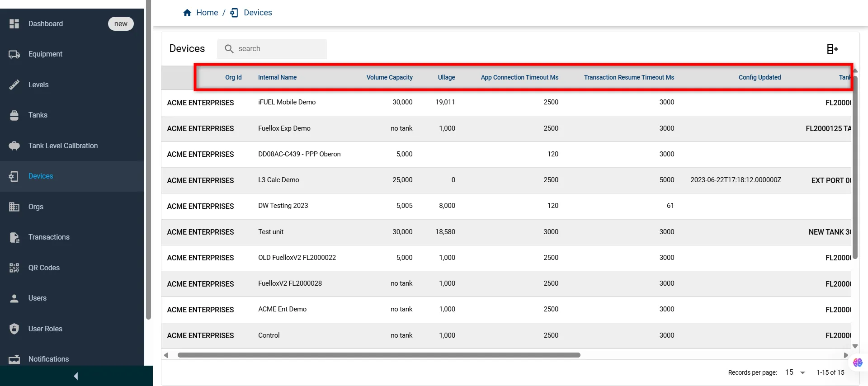Select the iFUEL Mobile Demo row
Image resolution: width=868 pixels, height=386 pixels.
[x=506, y=103]
